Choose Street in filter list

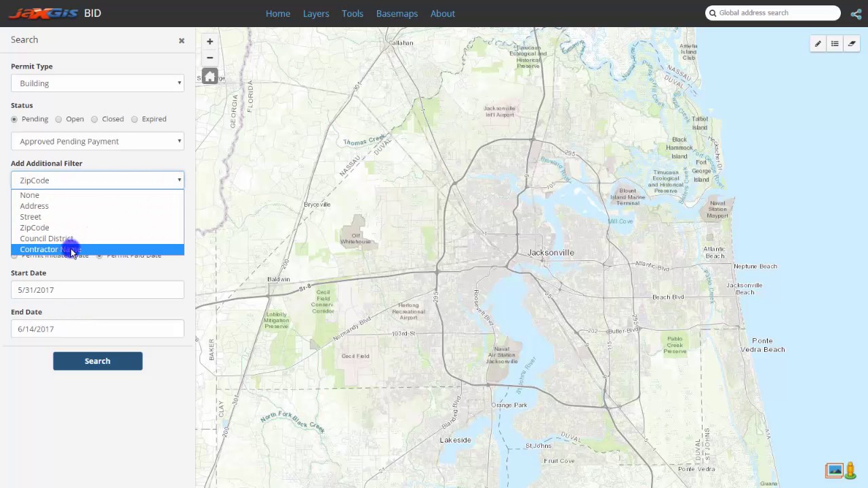tap(98, 217)
